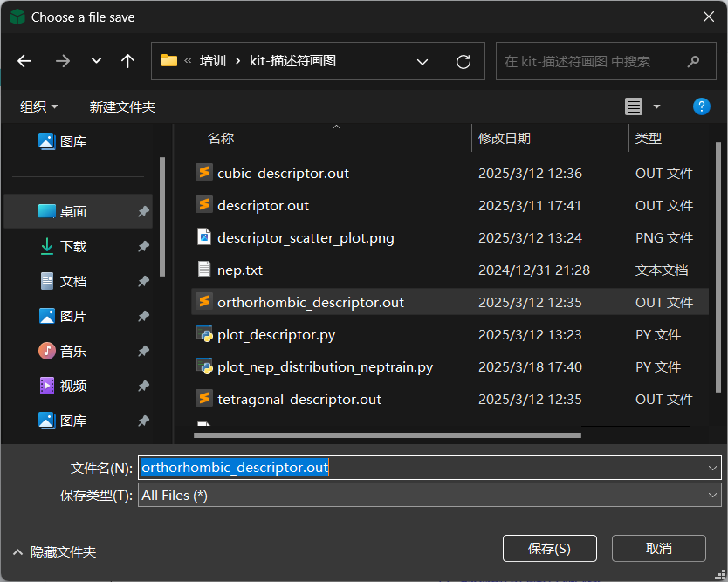The width and height of the screenshot is (728, 582).
Task: Click the folder icon in address bar
Action: 169,61
